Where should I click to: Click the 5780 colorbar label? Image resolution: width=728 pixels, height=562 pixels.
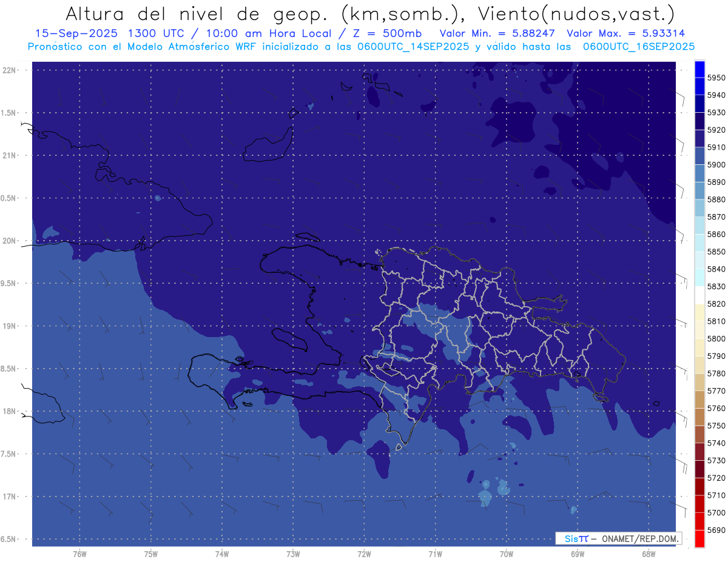716,373
